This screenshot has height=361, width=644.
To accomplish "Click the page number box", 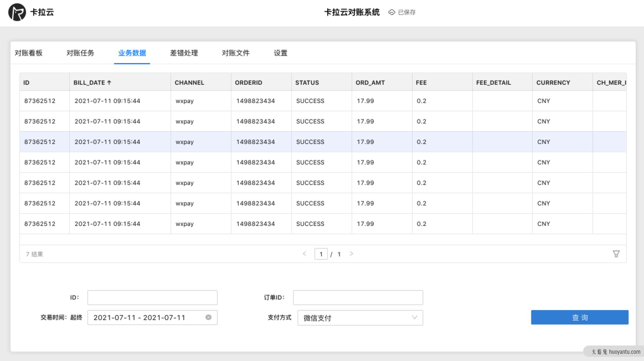I will click(321, 254).
